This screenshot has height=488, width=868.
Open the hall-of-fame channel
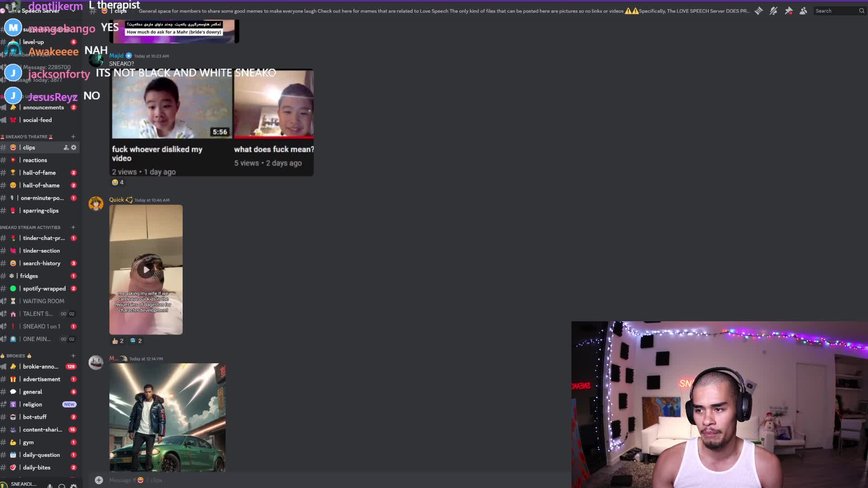[x=39, y=173]
